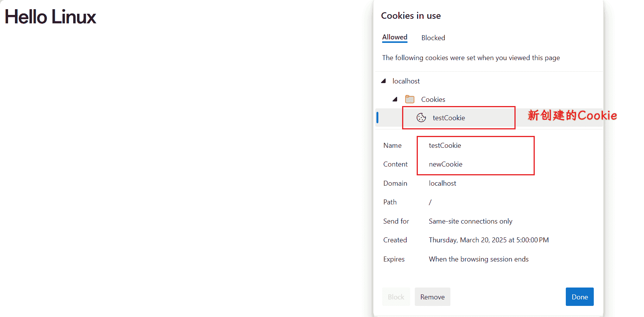Click the Cookies folder label
This screenshot has height=317, width=644.
click(433, 99)
